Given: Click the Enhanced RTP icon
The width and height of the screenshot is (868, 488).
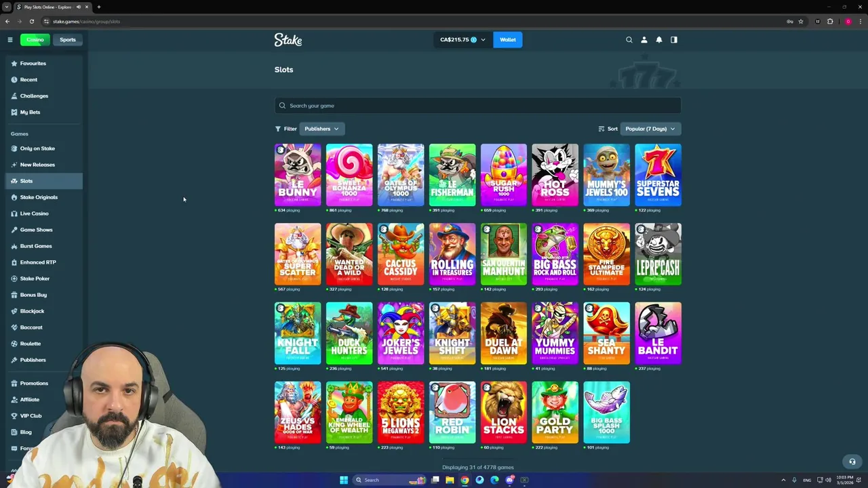Looking at the screenshot, I should click(14, 262).
